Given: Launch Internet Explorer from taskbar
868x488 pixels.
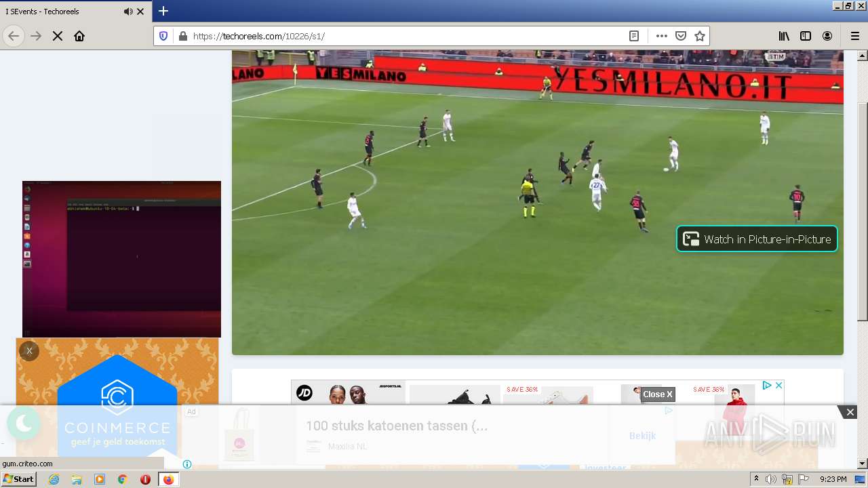Looking at the screenshot, I should pos(54,479).
